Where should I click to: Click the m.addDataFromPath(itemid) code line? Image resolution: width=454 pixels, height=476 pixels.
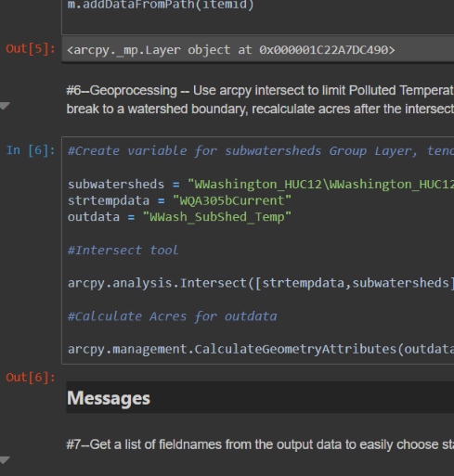point(161,5)
